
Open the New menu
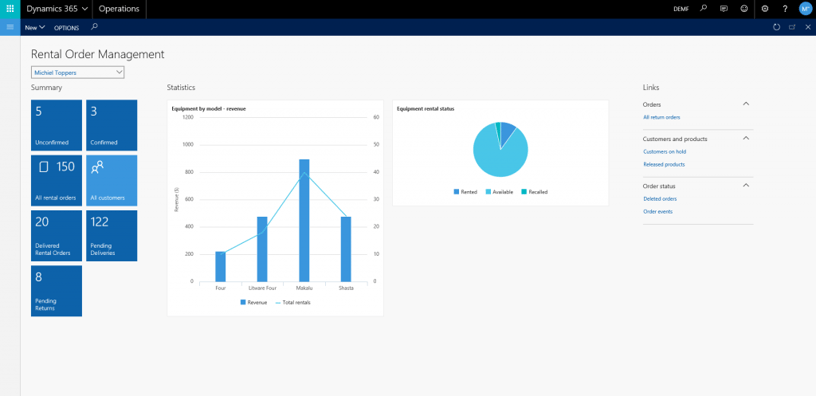tap(35, 28)
